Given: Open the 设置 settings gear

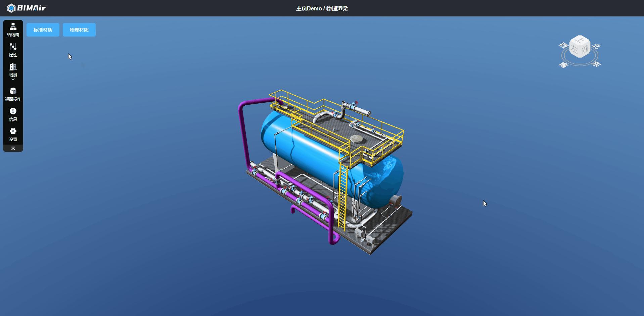Looking at the screenshot, I should pyautogui.click(x=13, y=135).
